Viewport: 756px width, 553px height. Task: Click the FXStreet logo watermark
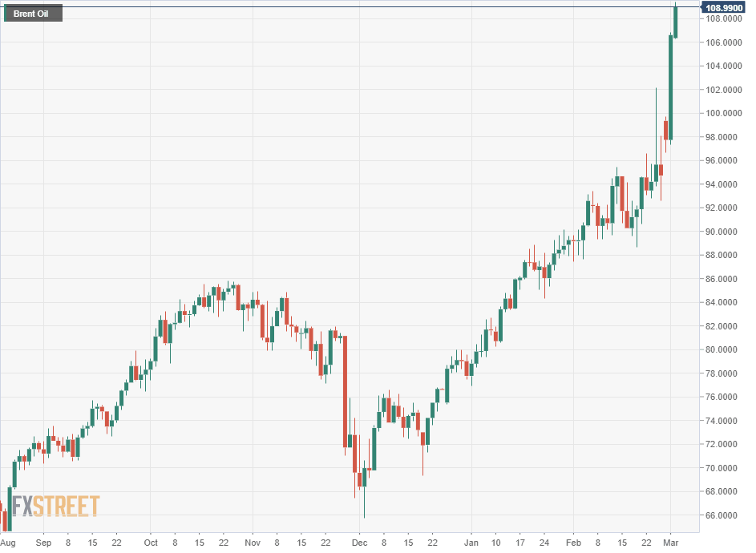[56, 506]
